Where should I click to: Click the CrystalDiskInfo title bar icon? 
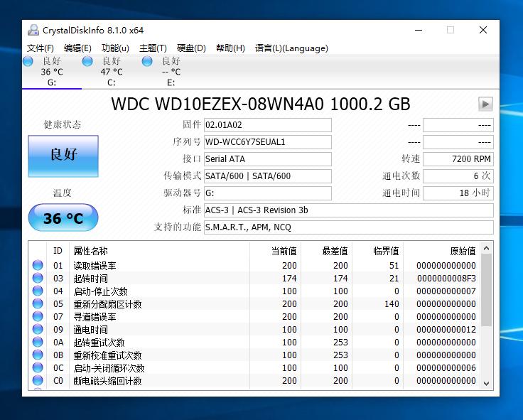[33, 30]
